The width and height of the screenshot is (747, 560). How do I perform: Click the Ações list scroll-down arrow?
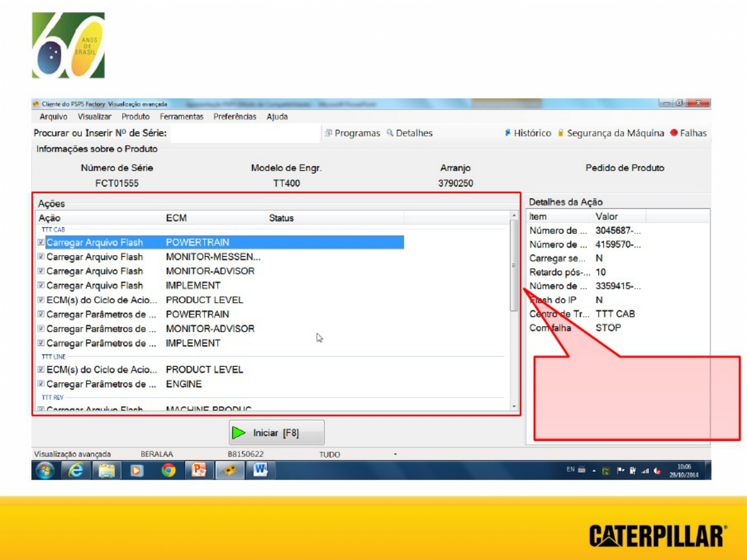point(514,407)
